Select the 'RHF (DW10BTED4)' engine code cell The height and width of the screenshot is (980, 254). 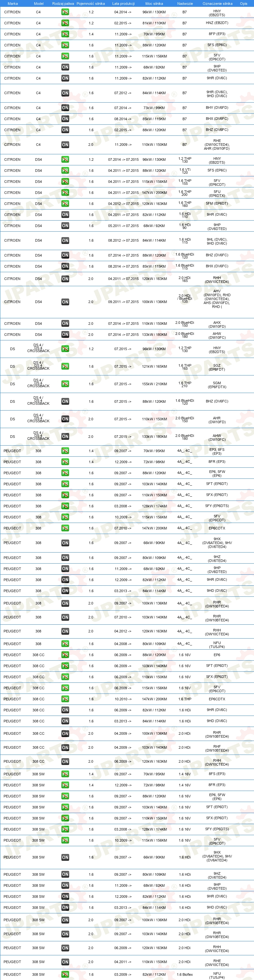tap(217, 748)
